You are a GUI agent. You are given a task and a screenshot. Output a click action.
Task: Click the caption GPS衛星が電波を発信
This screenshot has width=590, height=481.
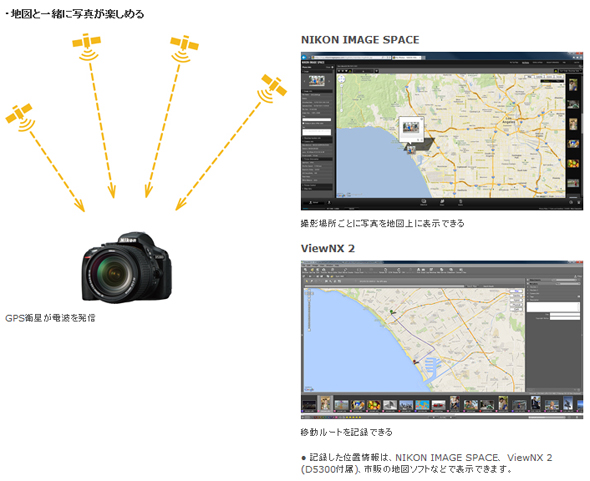[50, 318]
